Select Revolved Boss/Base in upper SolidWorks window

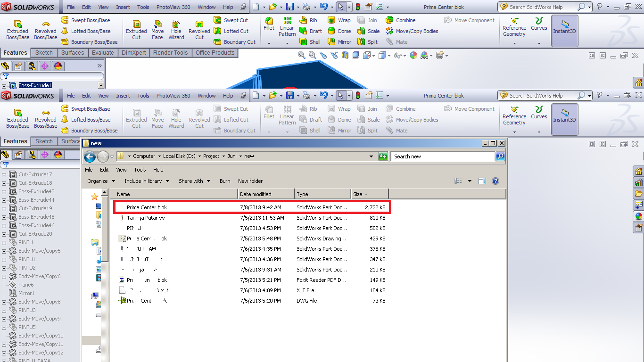(46, 30)
